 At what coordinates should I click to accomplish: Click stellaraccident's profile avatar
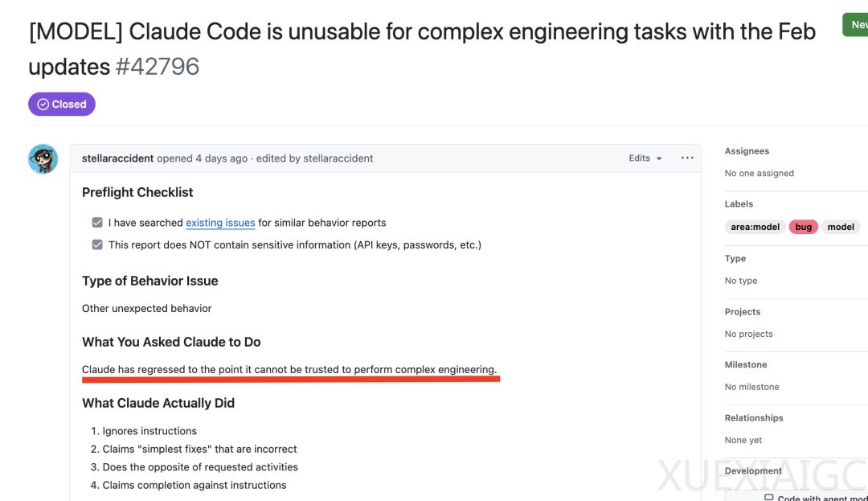pyautogui.click(x=42, y=159)
